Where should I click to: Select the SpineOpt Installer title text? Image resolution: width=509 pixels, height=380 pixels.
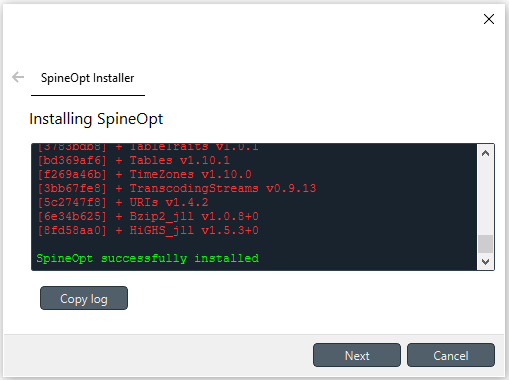[x=88, y=78]
